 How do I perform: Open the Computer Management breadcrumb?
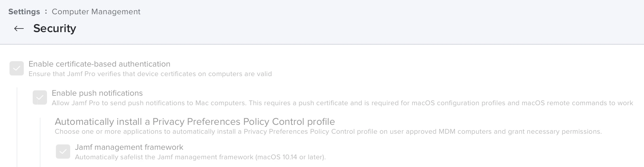click(96, 12)
